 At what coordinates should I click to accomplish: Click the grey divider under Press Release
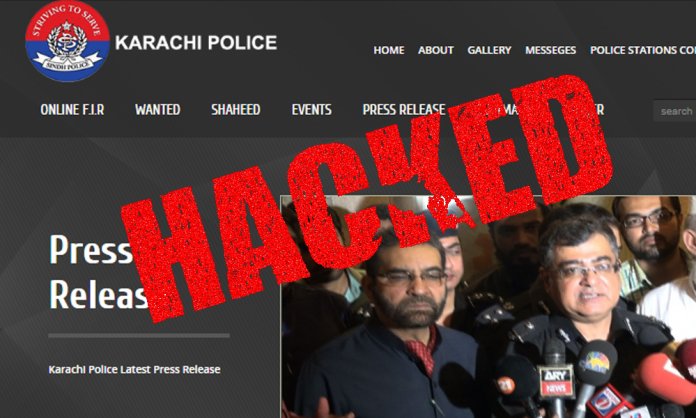(139, 336)
